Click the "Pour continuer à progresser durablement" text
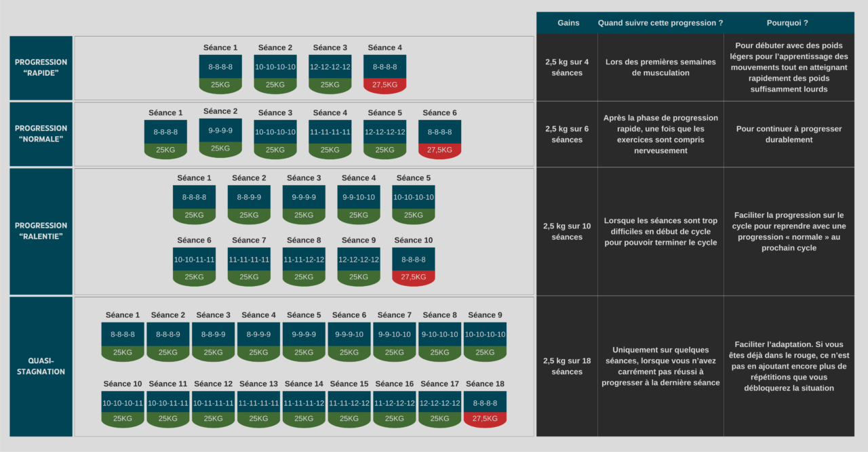The width and height of the screenshot is (868, 452). tap(789, 134)
